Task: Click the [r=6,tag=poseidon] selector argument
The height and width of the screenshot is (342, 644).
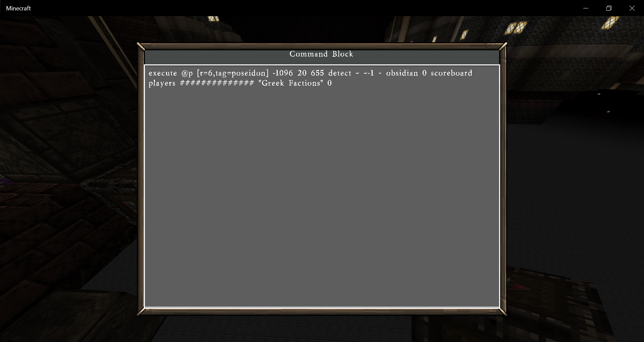Action: pos(233,73)
